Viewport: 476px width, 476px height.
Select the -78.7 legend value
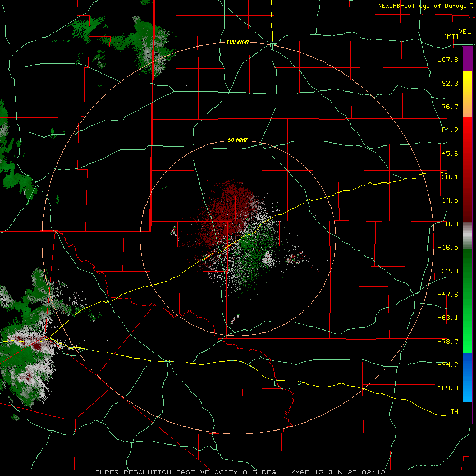(448, 342)
